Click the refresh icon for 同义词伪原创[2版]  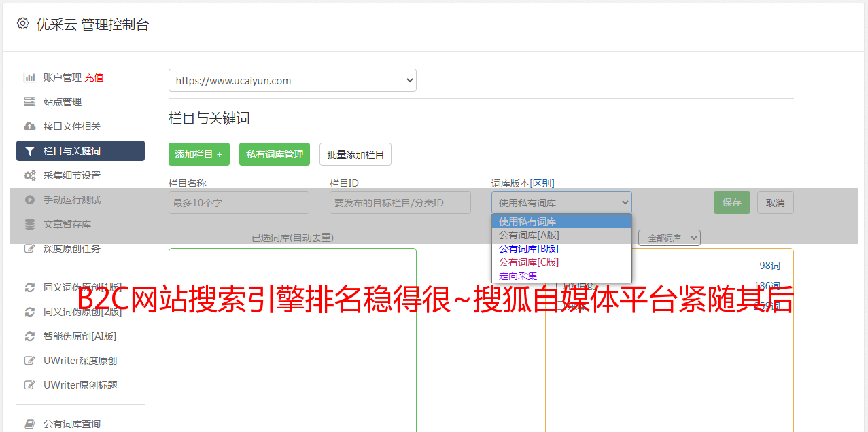pyautogui.click(x=30, y=312)
